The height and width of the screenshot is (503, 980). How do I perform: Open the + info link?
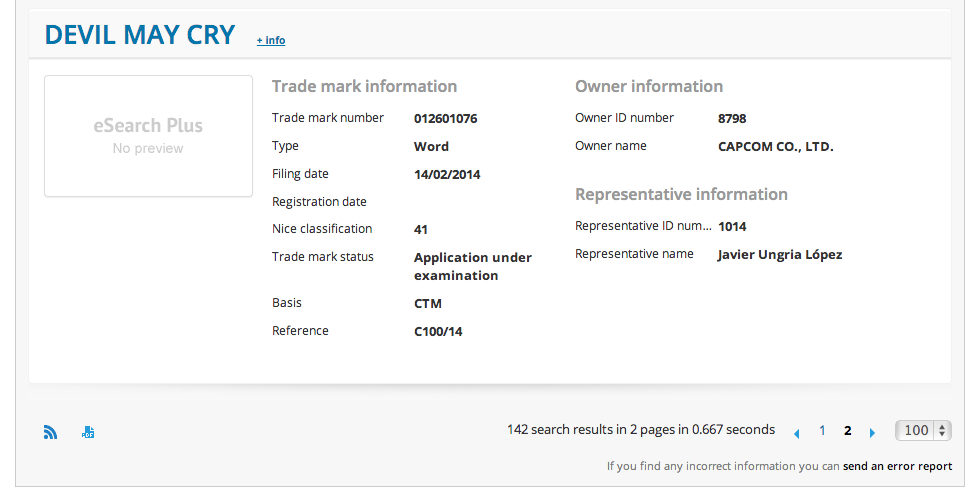(271, 40)
